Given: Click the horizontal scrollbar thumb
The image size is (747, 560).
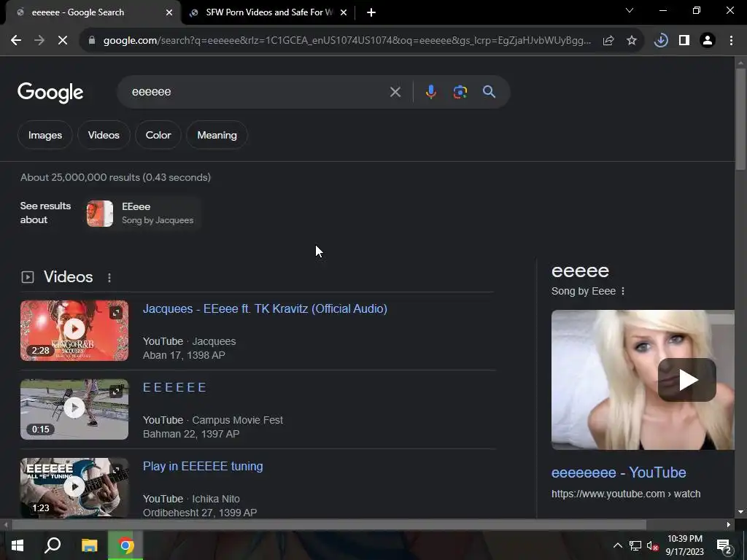Looking at the screenshot, I should click(329, 525).
